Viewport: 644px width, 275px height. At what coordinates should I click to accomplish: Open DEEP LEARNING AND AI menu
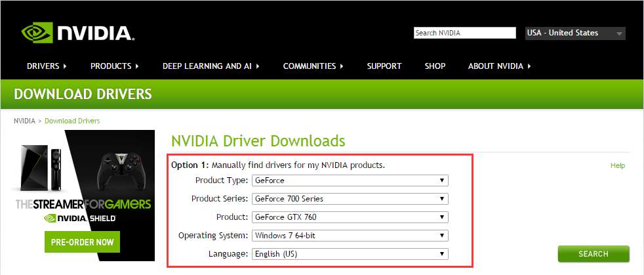tap(211, 66)
